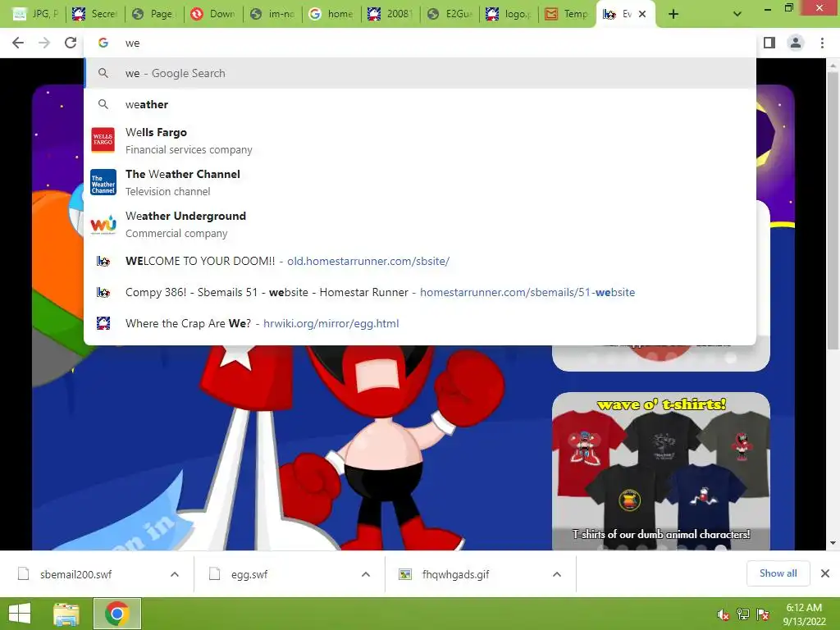Select The Weather Channel suggestion
Screen dimensions: 840x630
click(420, 182)
